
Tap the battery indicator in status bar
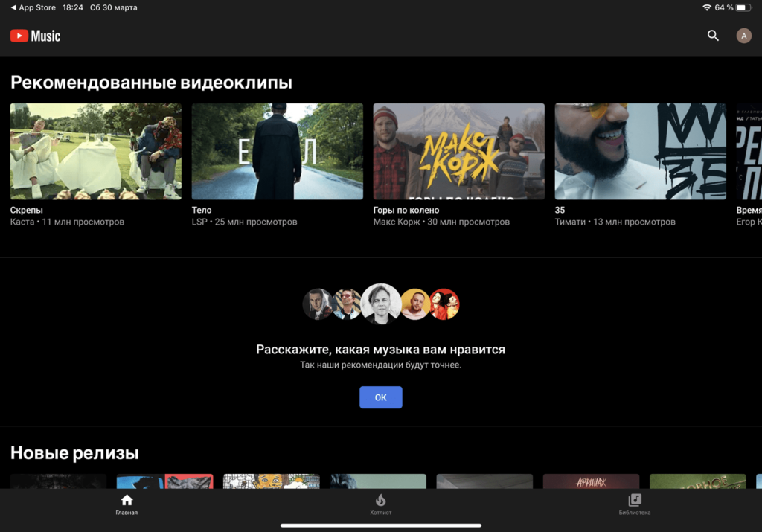744,7
